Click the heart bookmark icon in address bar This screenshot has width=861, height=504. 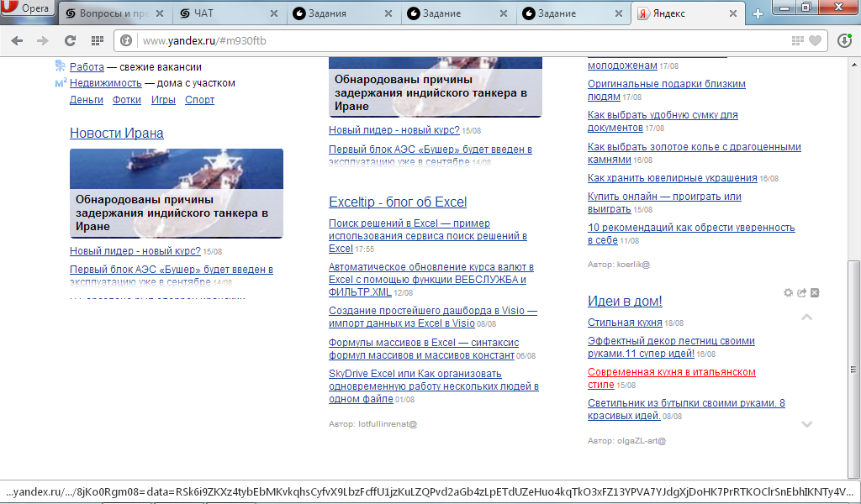816,40
